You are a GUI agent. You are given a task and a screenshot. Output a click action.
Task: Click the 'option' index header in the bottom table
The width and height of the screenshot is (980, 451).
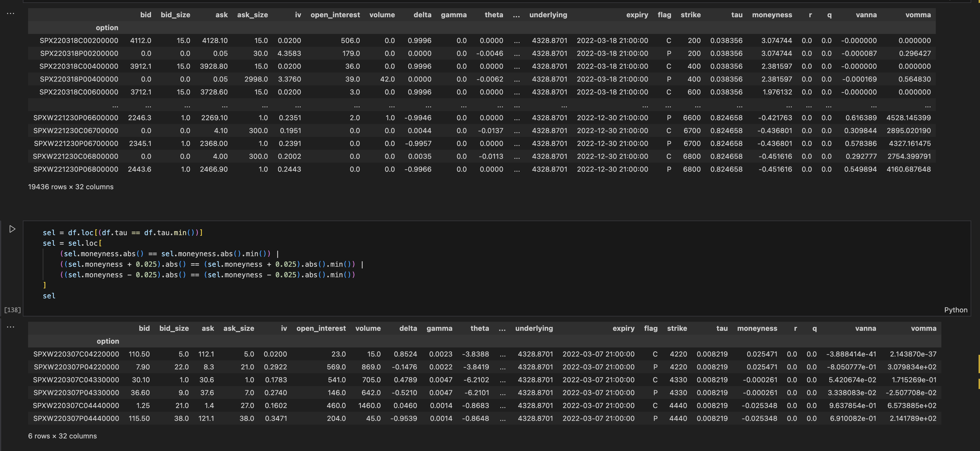click(x=108, y=341)
